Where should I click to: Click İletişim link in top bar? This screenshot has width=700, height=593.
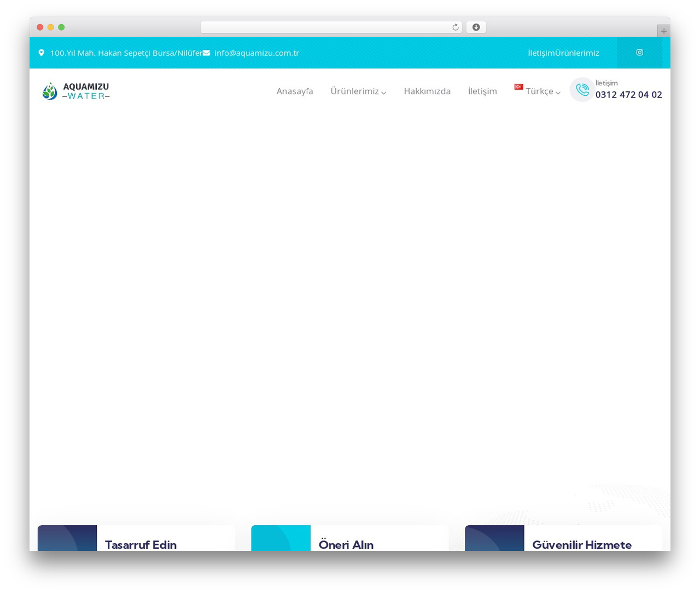(x=541, y=53)
